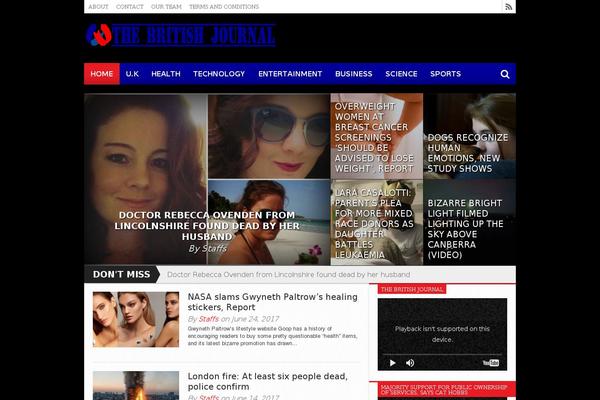The width and height of the screenshot is (600, 400).
Task: Open overweight women breast cancer screenings story
Action: tap(374, 137)
